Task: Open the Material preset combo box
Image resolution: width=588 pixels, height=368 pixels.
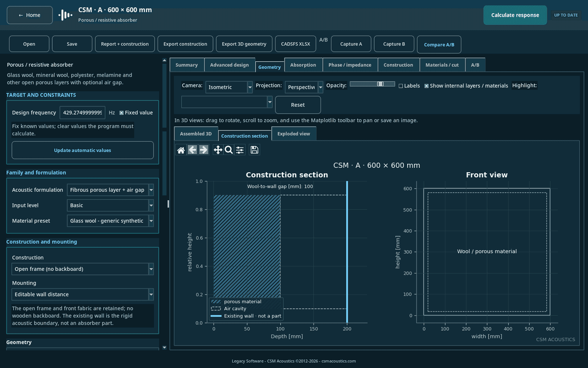Action: [110, 221]
